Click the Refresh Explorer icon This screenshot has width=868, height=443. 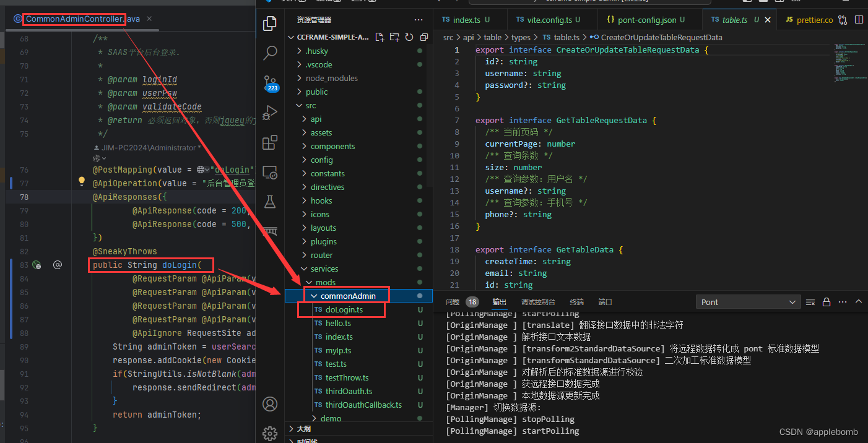[x=409, y=37]
